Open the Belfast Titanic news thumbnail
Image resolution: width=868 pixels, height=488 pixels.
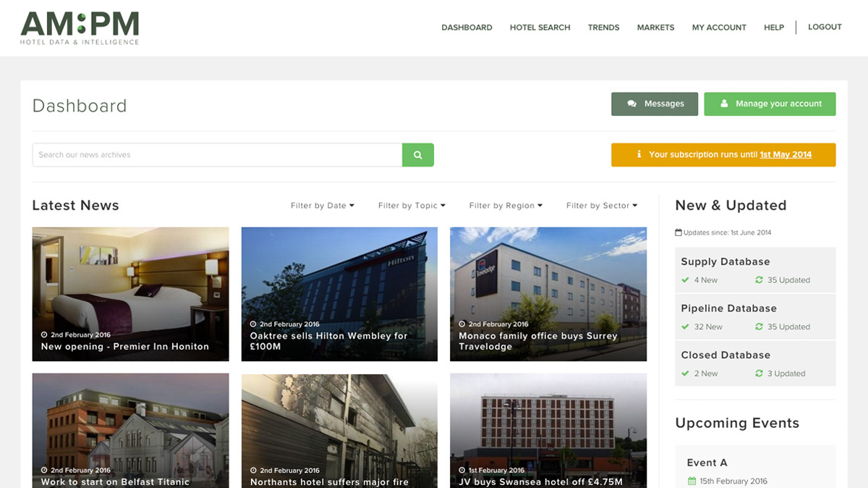click(x=130, y=431)
